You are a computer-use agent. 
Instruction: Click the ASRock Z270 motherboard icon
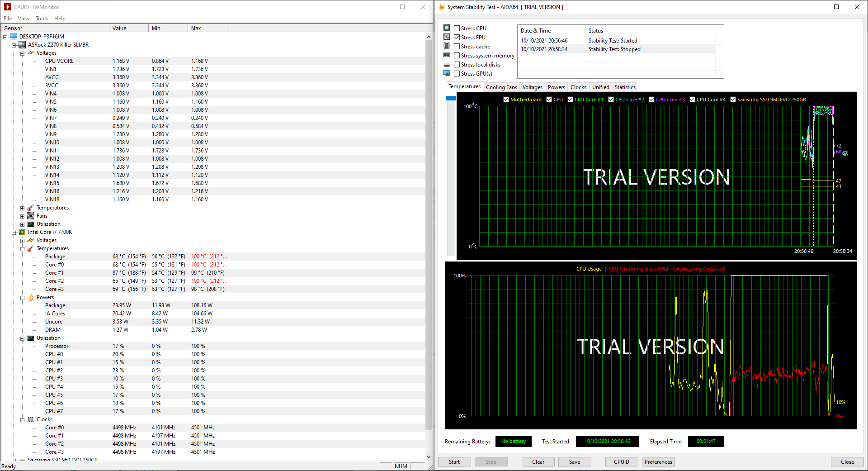pos(22,45)
